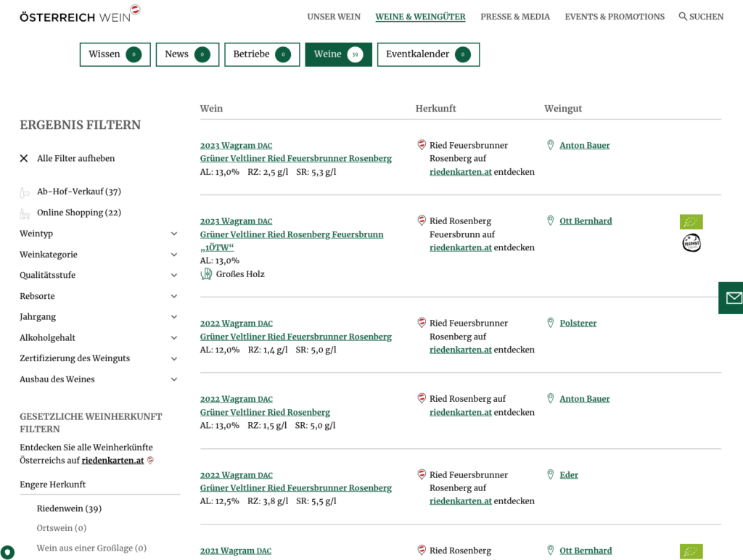Click the Ried marker icon in Polsterer row
The width and height of the screenshot is (743, 560).
click(x=422, y=323)
